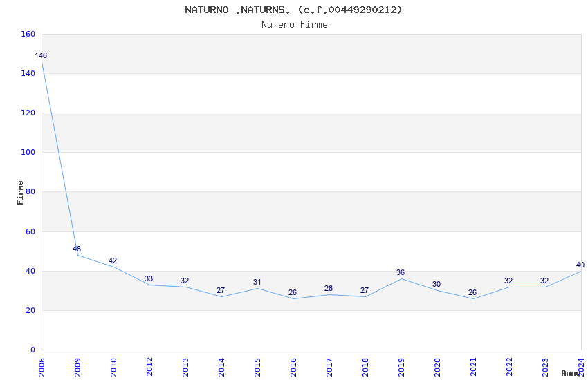Click the y-axis tick "0"
This screenshot has width=588, height=380.
tap(33, 350)
